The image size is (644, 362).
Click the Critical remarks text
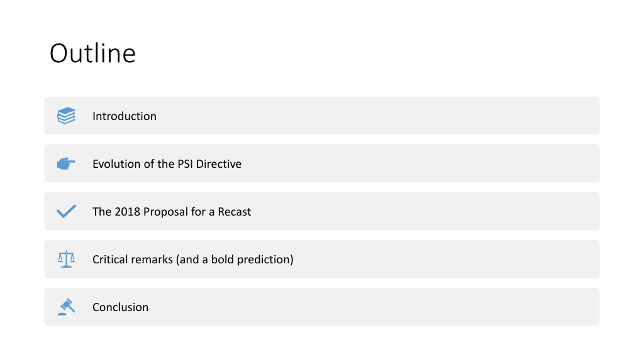[132, 259]
